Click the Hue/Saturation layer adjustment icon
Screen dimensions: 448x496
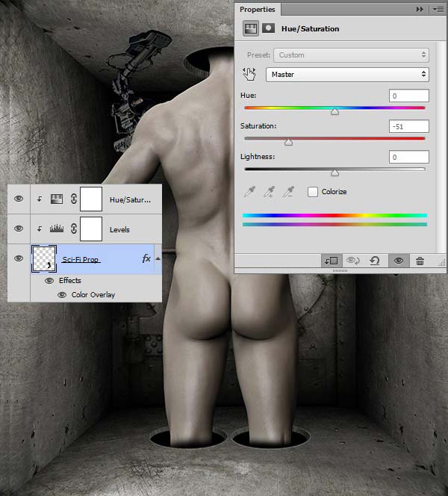[57, 199]
